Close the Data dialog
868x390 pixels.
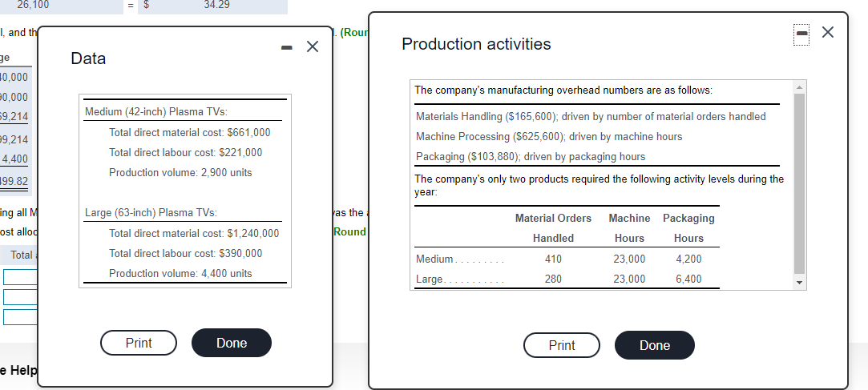click(x=313, y=47)
